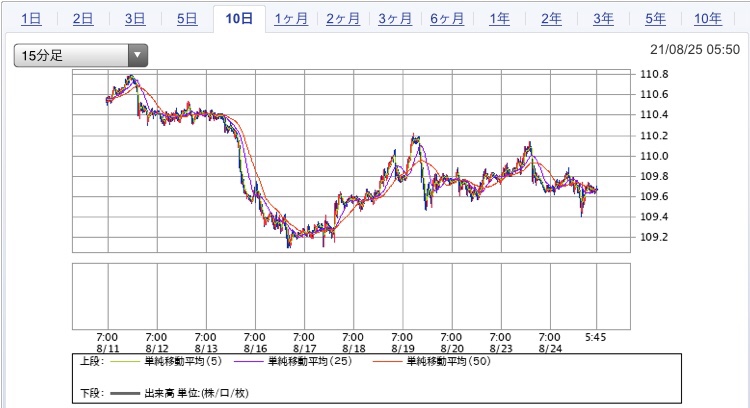This screenshot has width=750, height=408.
Task: Click the 110.8 price axis label
Action: click(x=654, y=74)
